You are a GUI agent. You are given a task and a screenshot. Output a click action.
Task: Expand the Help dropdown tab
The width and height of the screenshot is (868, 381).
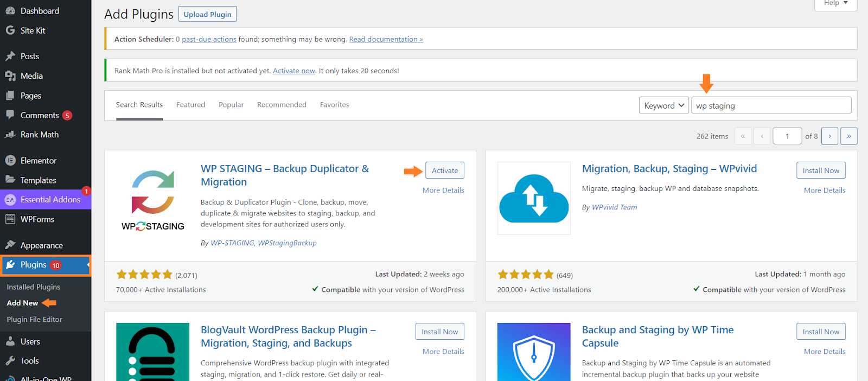(836, 4)
